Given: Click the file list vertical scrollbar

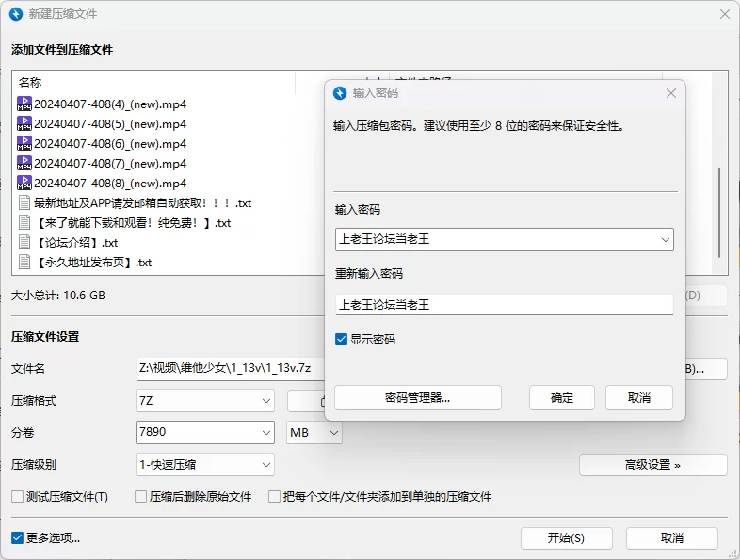Looking at the screenshot, I should click(x=720, y=212).
